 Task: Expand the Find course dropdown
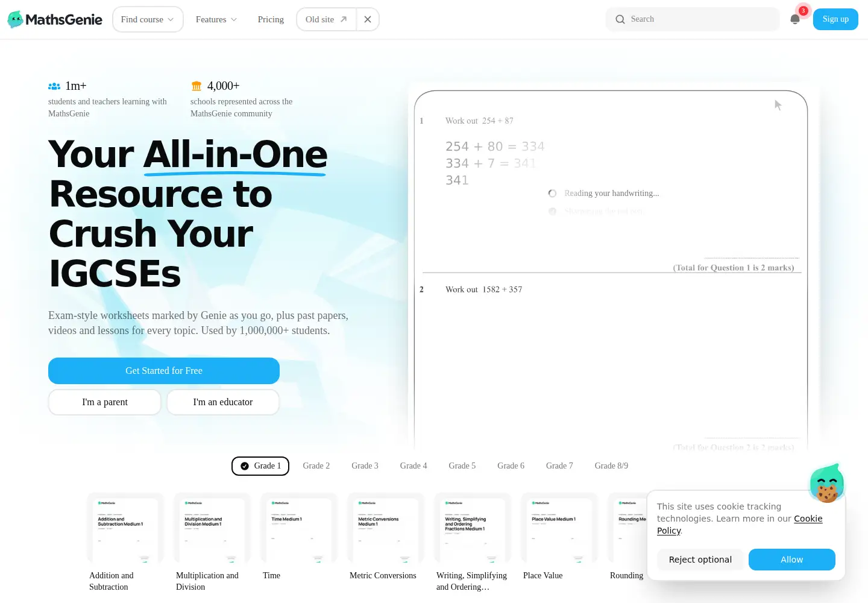point(148,19)
